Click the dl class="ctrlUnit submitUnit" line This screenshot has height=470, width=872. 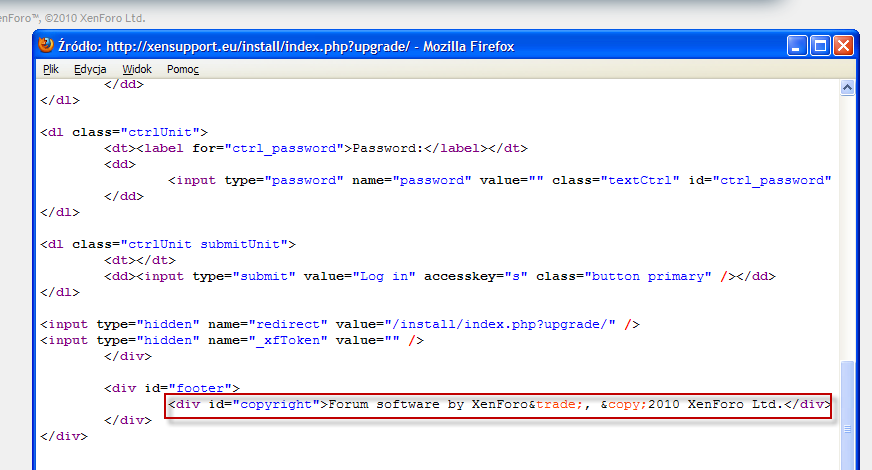(168, 244)
